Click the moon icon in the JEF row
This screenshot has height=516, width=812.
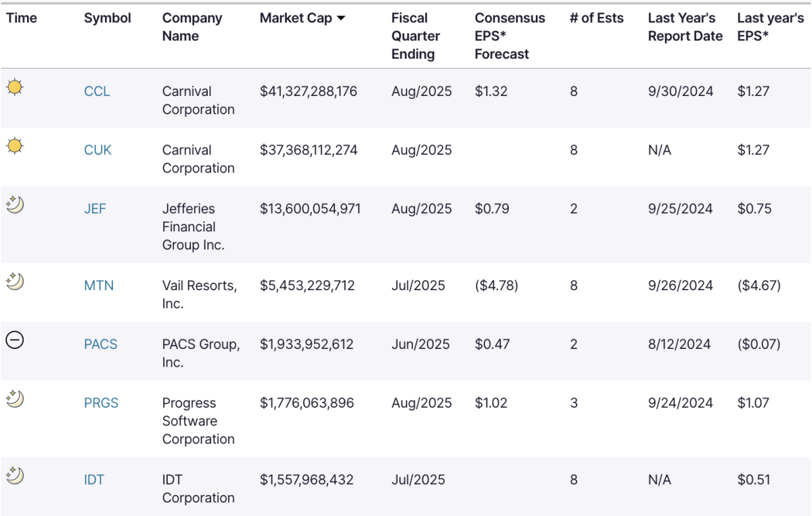(15, 204)
